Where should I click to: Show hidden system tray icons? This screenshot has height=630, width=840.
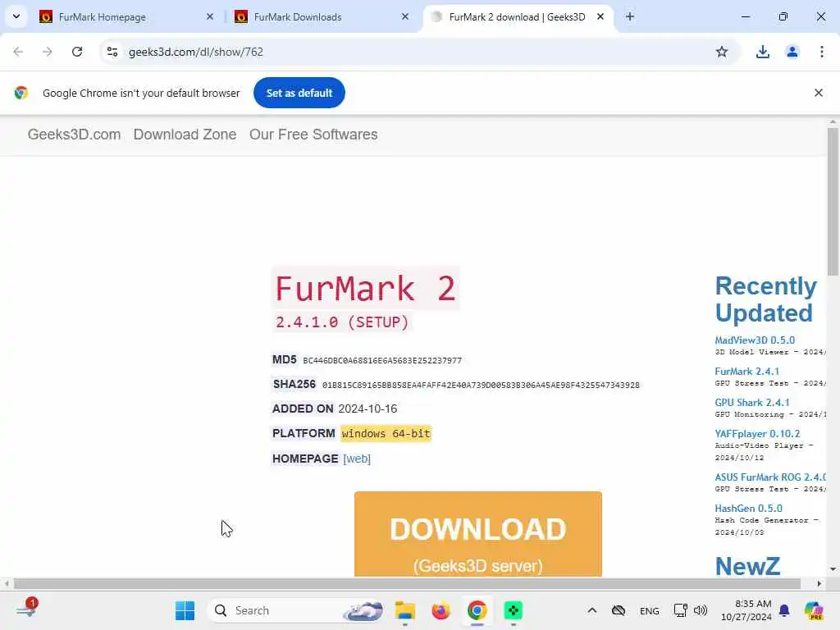592,610
